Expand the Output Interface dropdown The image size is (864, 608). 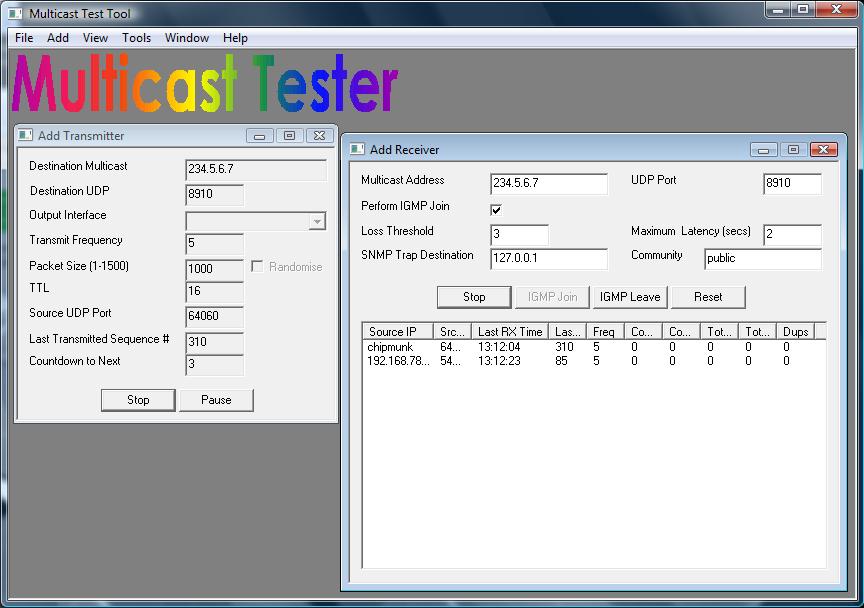pyautogui.click(x=317, y=221)
